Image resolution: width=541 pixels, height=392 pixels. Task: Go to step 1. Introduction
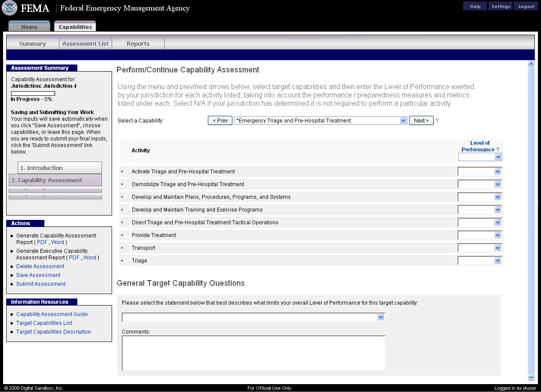pos(60,168)
